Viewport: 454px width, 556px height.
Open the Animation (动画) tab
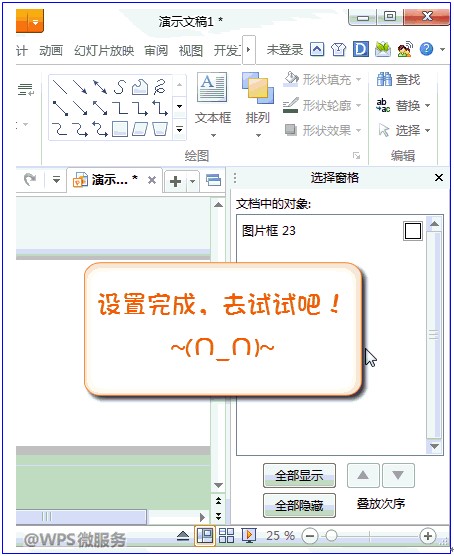(x=51, y=50)
